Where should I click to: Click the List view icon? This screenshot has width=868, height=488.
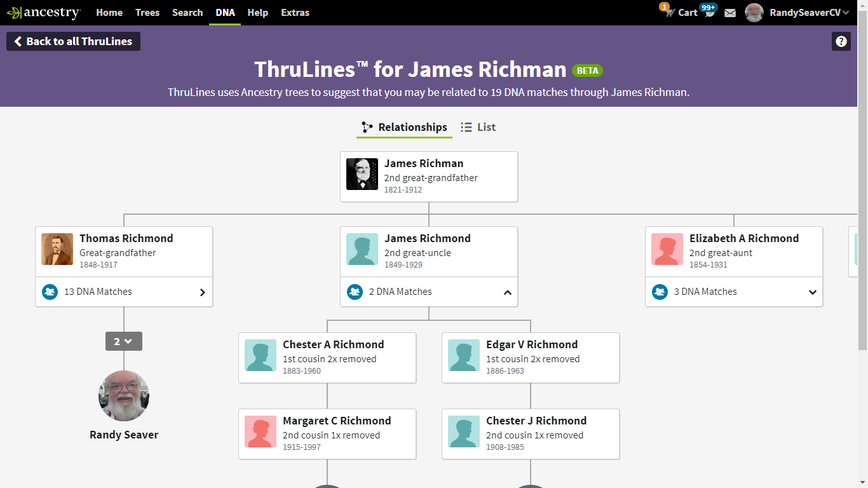[466, 127]
